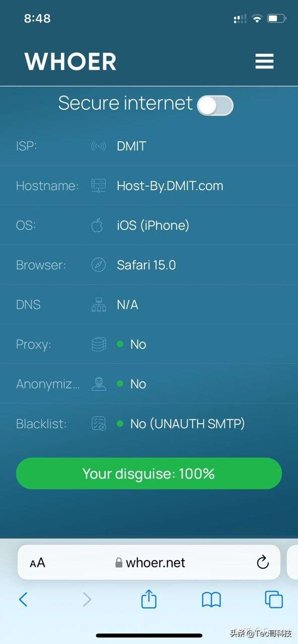
Task: Toggle the Secure internet switch
Action: (215, 106)
